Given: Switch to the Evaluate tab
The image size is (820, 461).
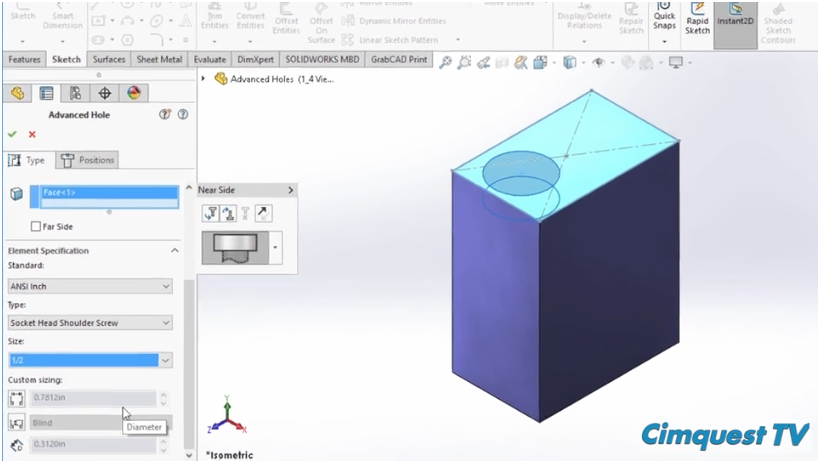Looking at the screenshot, I should [x=210, y=60].
